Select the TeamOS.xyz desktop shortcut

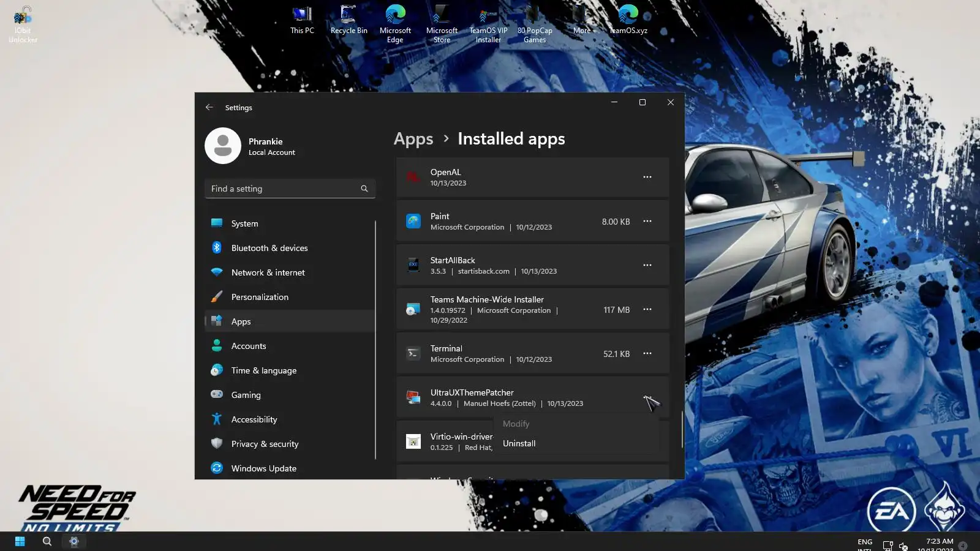pyautogui.click(x=628, y=20)
